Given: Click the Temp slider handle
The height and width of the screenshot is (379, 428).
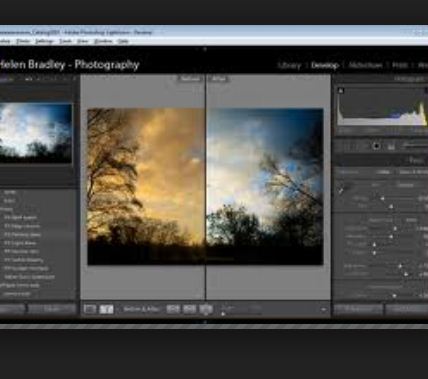Looking at the screenshot, I should point(382,199).
